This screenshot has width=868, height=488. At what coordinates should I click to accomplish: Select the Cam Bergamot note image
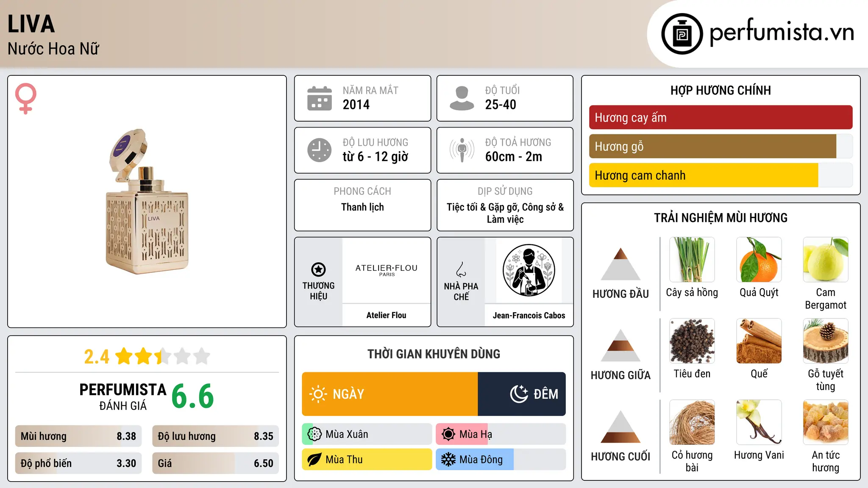[826, 260]
